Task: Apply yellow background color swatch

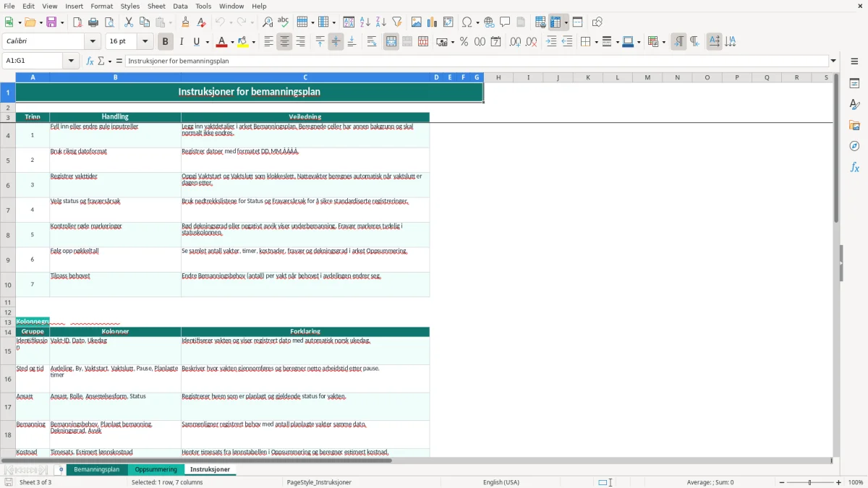Action: pyautogui.click(x=243, y=42)
